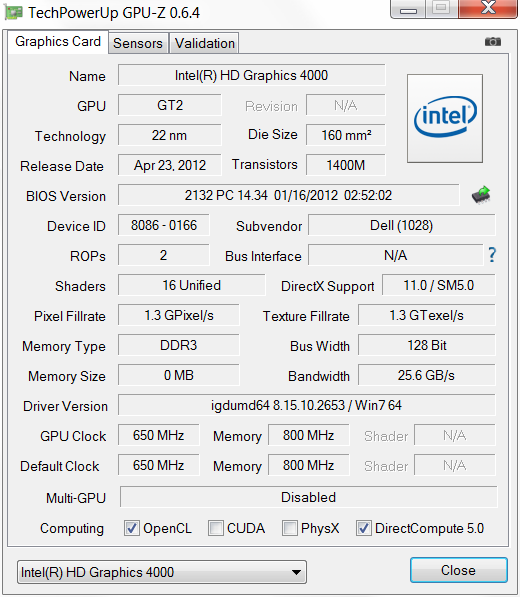This screenshot has width=520, height=597.
Task: Minimize the GPU-Z window
Action: pyautogui.click(x=408, y=9)
